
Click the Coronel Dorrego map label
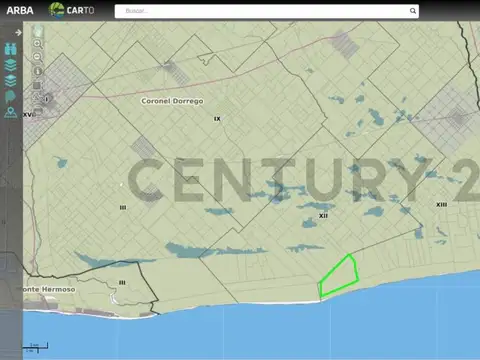tap(172, 101)
